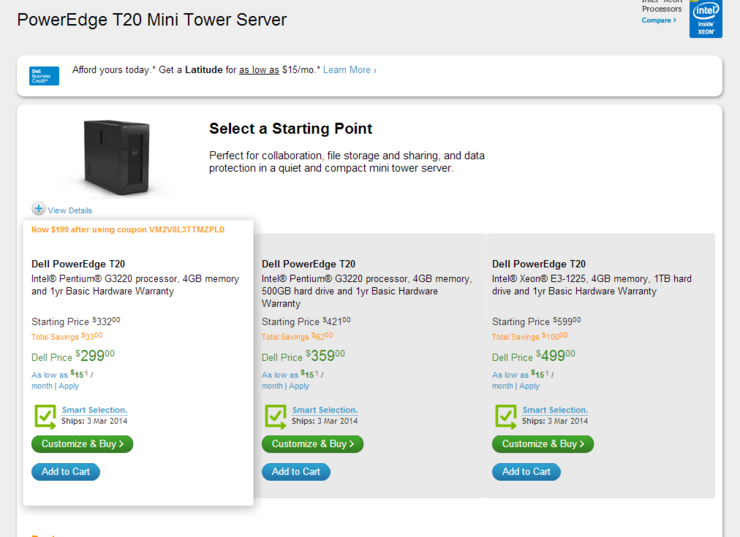Click Starting Price $421 text
This screenshot has width=740, height=537.
pos(306,321)
